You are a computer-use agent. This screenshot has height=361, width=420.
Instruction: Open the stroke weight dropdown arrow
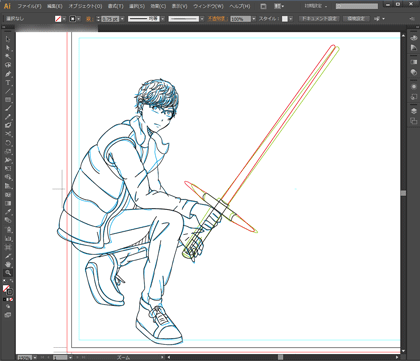[x=122, y=19]
